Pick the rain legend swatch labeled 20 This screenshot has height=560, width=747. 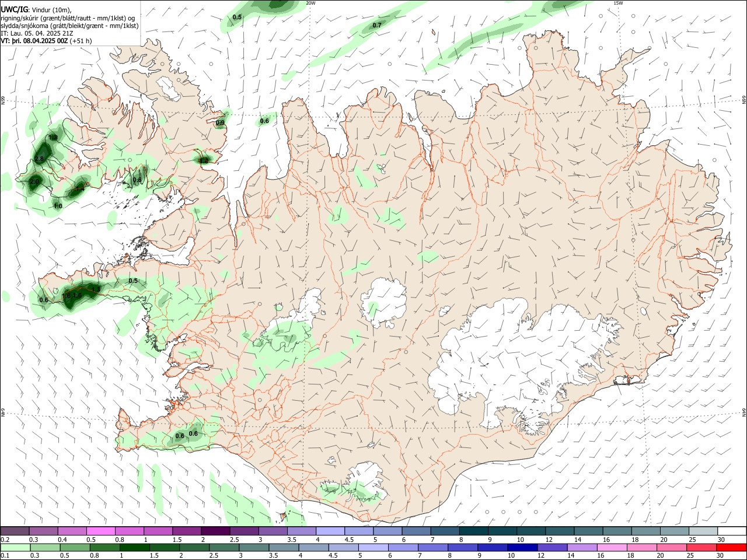pyautogui.click(x=672, y=547)
